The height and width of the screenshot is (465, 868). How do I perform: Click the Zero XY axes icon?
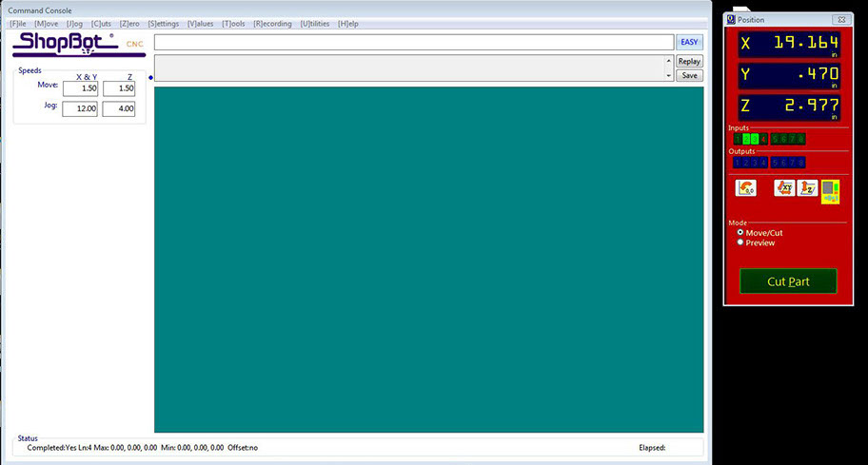(x=784, y=188)
